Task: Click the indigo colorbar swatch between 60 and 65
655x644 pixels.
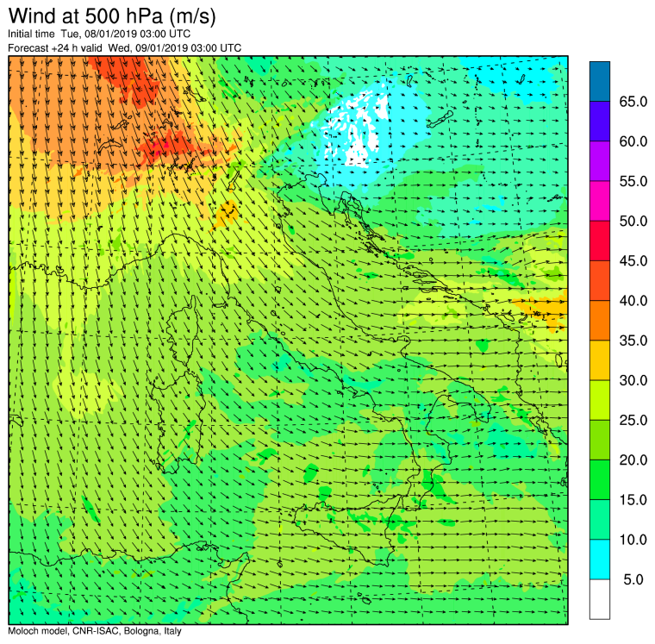Action: 600,122
